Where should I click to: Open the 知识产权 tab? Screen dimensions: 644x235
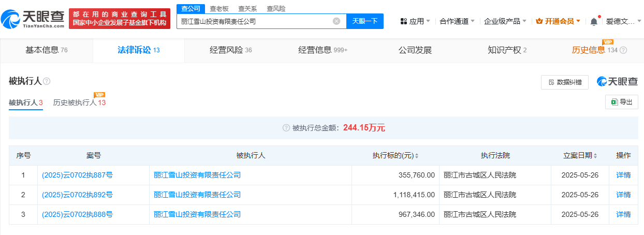(507, 50)
